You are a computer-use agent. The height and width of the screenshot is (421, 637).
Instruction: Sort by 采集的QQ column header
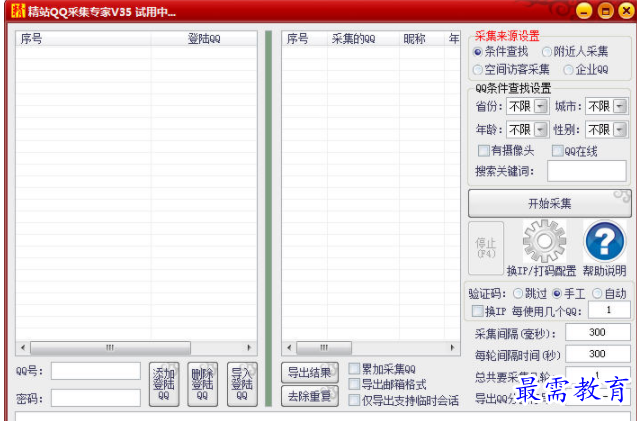(x=363, y=39)
